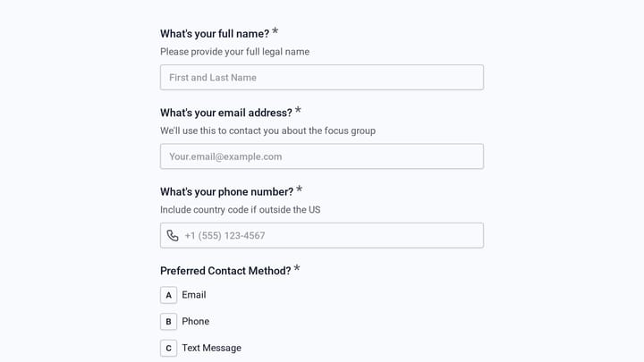Click the "Preferred Contact Method?" heading
The width and height of the screenshot is (644, 362).
[x=225, y=271]
